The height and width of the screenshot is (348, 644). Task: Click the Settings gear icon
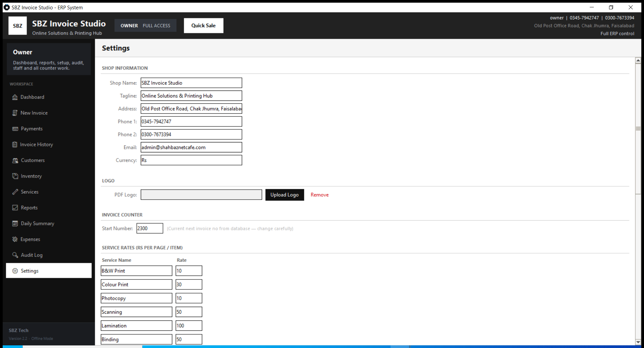15,271
